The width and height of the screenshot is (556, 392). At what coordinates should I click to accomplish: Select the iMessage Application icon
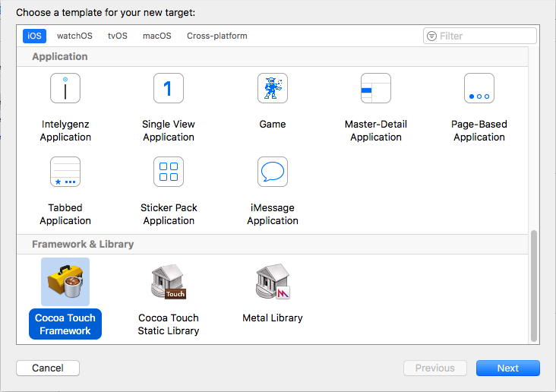(x=273, y=172)
